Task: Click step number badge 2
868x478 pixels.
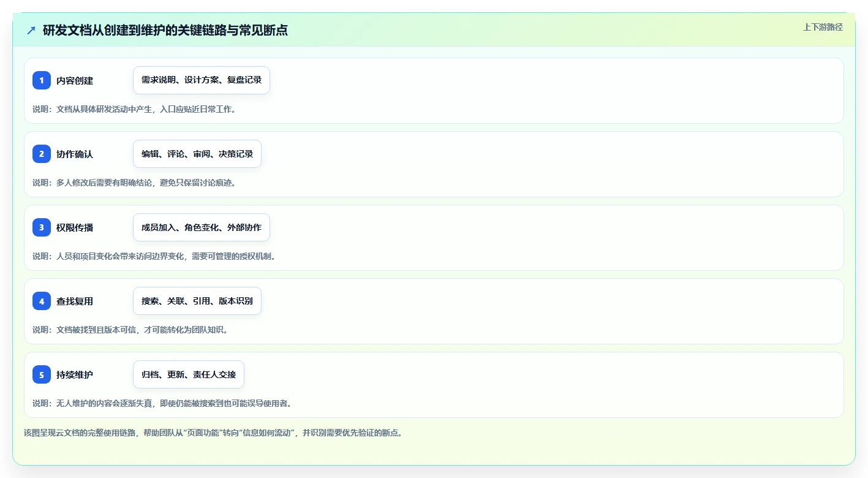Action: 42,154
